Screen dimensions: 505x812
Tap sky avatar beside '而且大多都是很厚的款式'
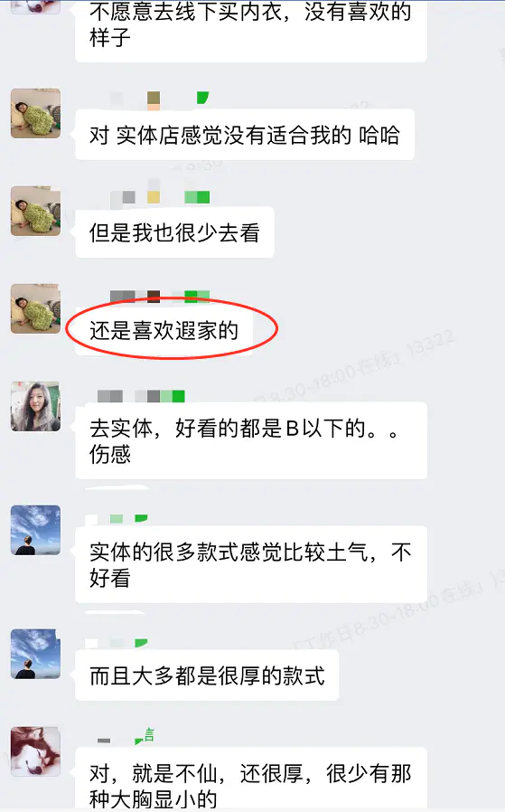(36, 654)
